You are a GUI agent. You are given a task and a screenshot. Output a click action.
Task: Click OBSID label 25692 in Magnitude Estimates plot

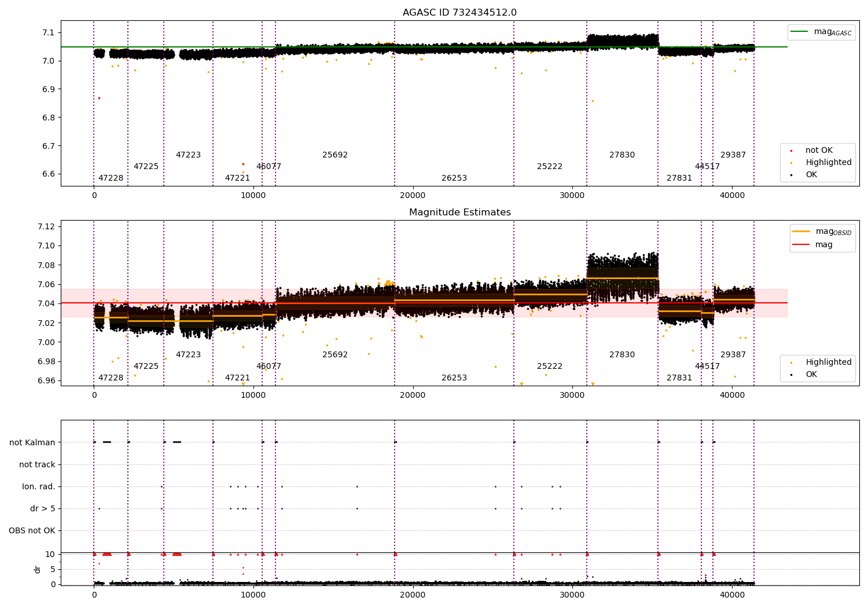click(335, 355)
